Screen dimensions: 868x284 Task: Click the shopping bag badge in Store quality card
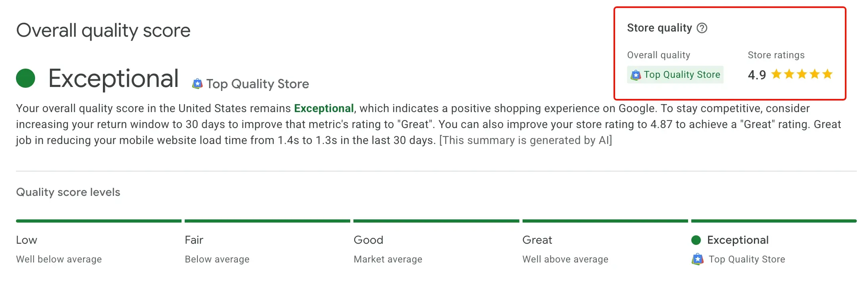[636, 75]
